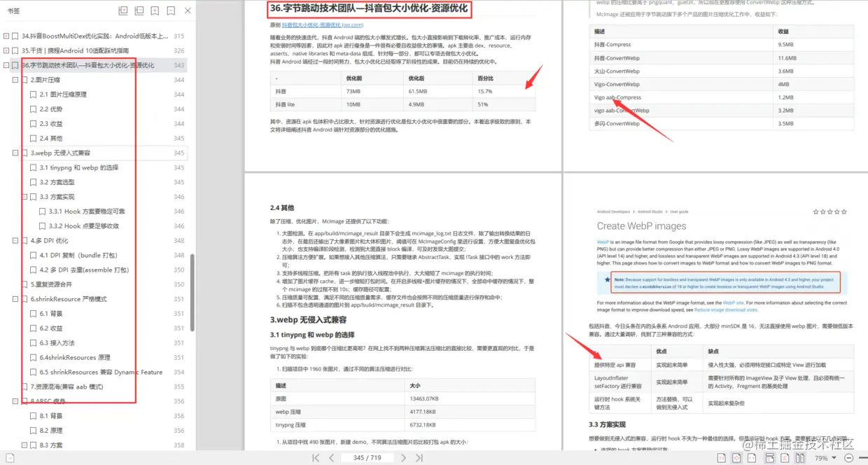Click page number 343 beside bookmark 36

179,65
